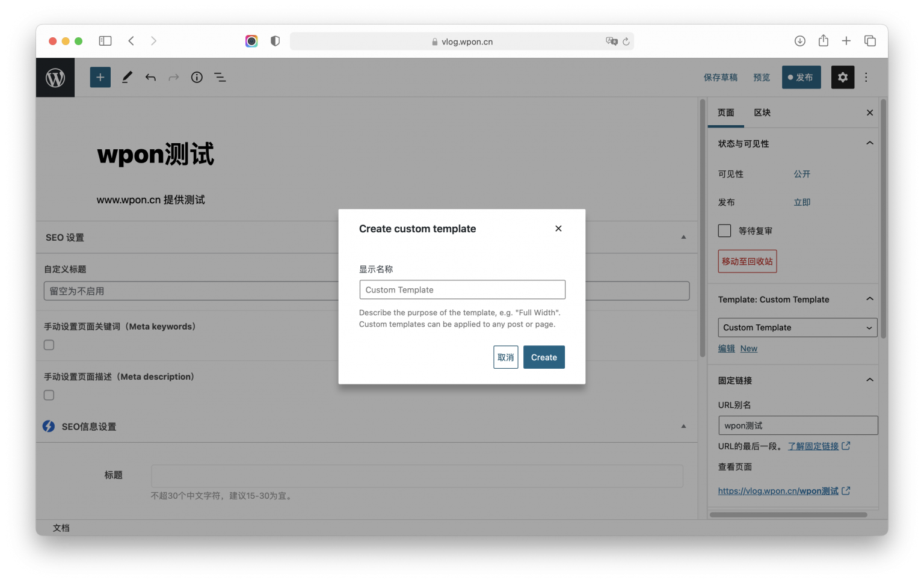Click the New template link

tap(749, 348)
